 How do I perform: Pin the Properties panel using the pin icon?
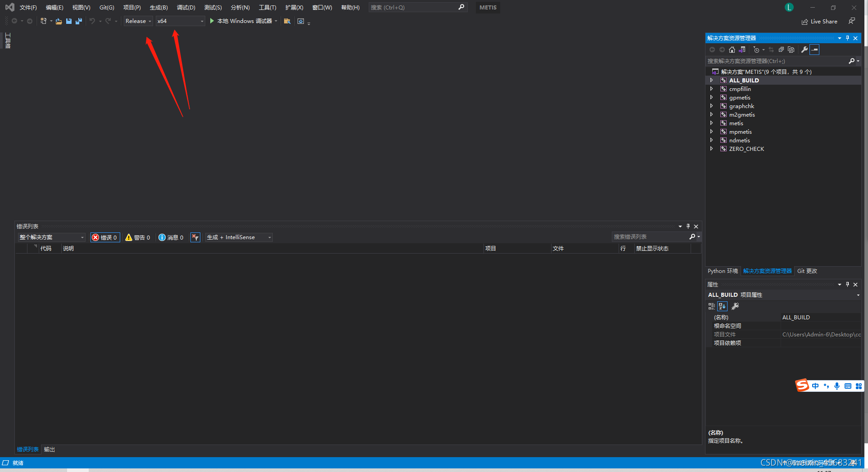[x=847, y=284]
